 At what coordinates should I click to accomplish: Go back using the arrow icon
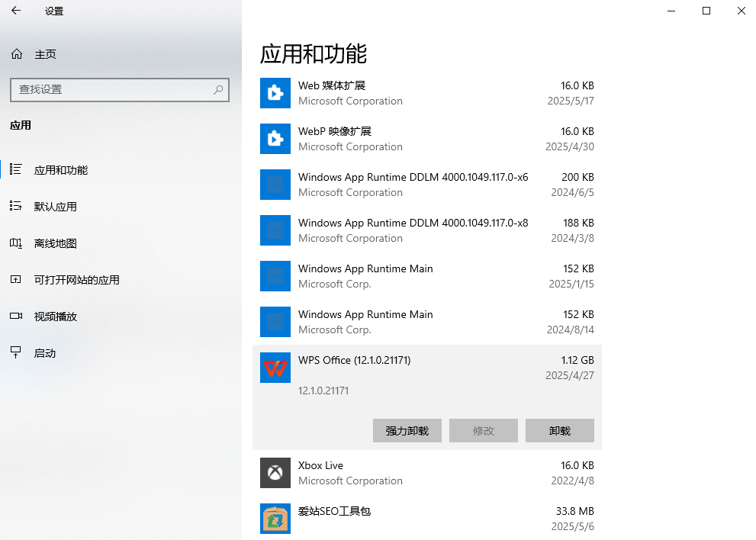pos(16,11)
